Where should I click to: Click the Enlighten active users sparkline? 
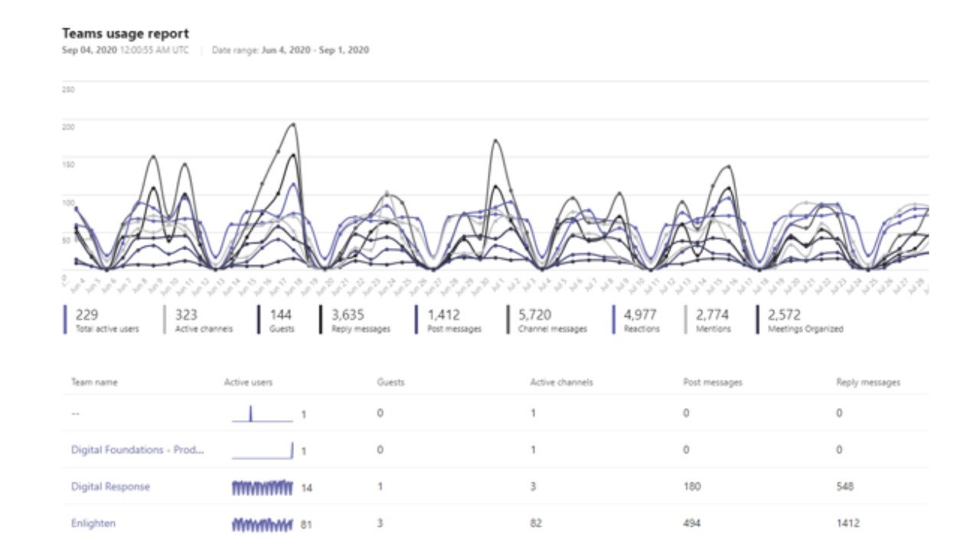pos(263,524)
